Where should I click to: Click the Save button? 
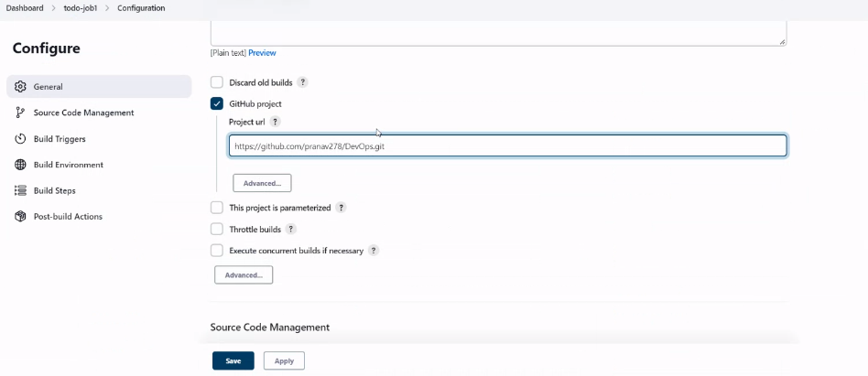233,360
